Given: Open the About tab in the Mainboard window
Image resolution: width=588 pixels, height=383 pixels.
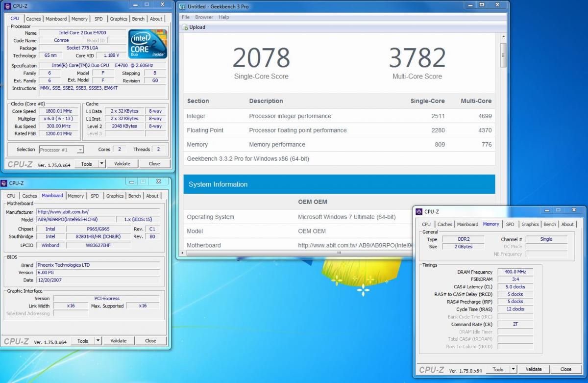Looking at the screenshot, I should 152,196.
